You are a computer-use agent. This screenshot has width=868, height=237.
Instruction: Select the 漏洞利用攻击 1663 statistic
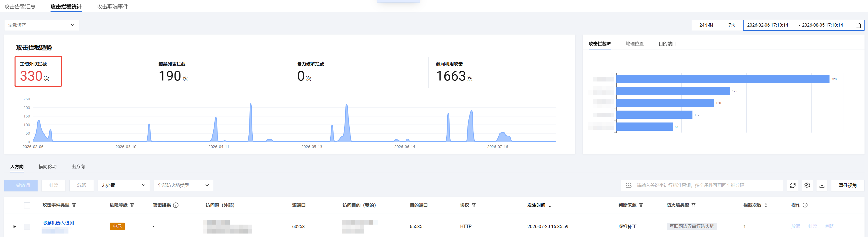(454, 72)
